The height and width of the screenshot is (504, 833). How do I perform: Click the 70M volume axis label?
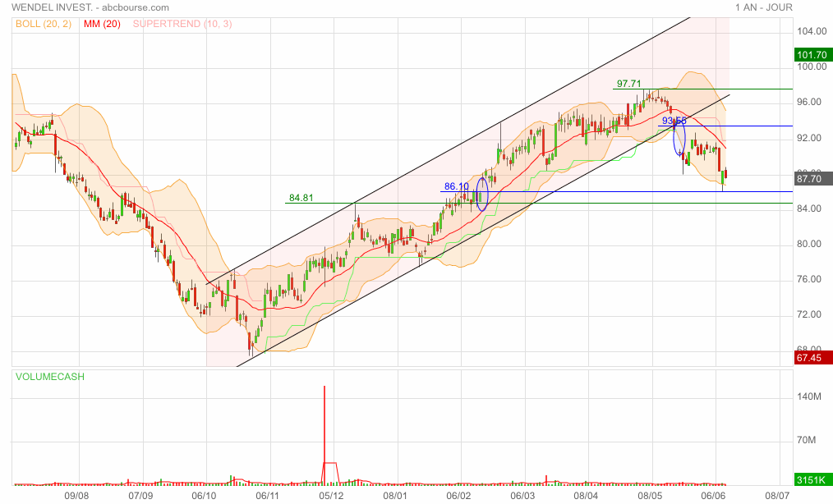point(807,440)
